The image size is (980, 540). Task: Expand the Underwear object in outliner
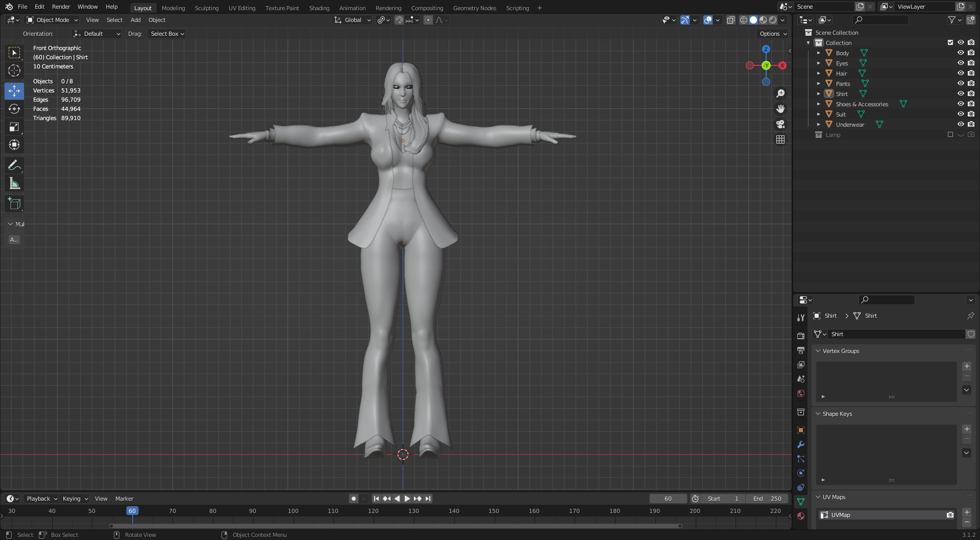819,124
